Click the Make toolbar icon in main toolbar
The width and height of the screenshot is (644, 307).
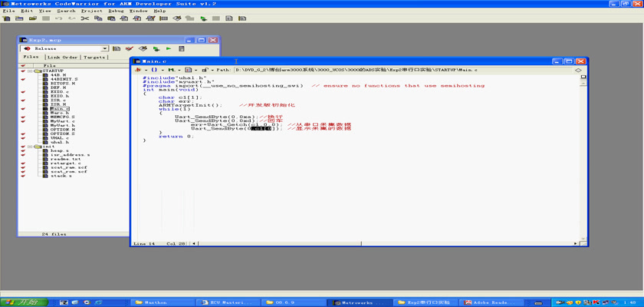tap(176, 18)
